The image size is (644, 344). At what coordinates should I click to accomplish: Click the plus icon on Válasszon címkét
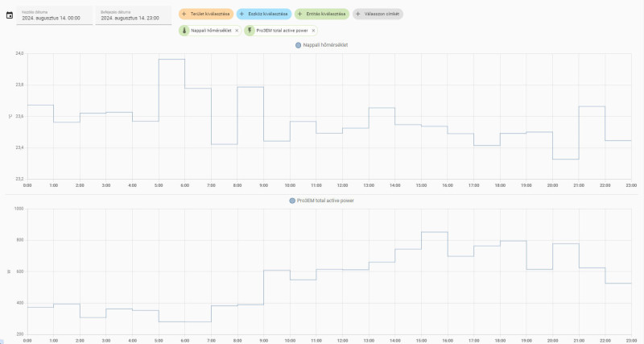coord(357,14)
